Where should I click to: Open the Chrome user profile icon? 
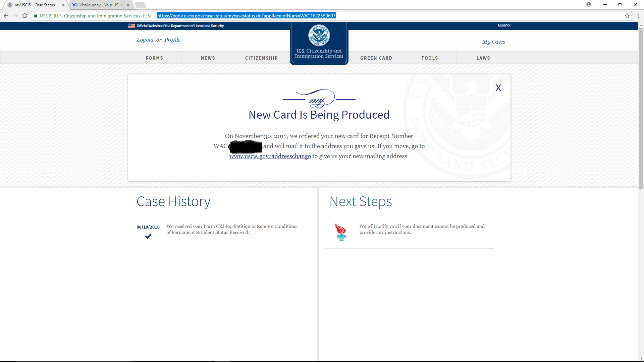click(589, 4)
